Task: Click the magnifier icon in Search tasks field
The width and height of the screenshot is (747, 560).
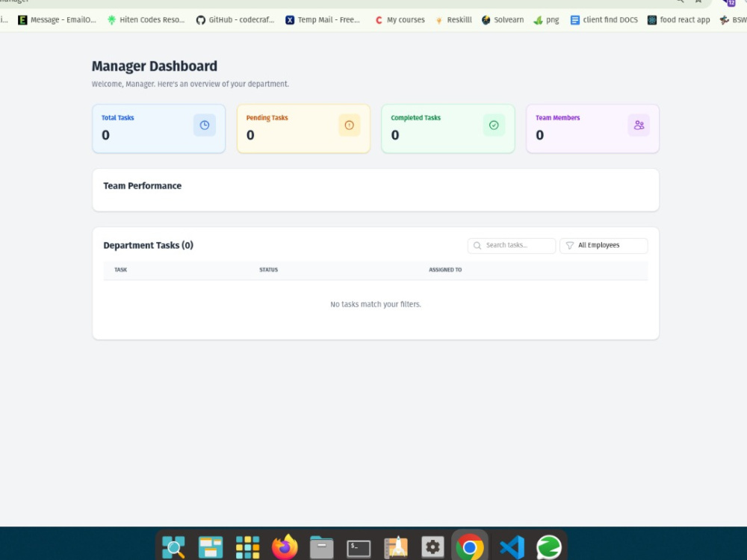Action: pos(477,246)
